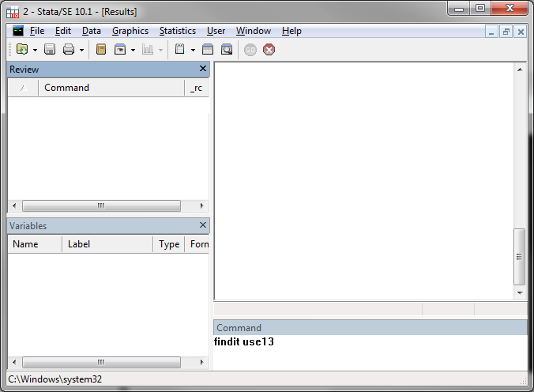Viewport: 534px width, 392px height.
Task: Click the Type column header in Variables
Action: pos(169,244)
